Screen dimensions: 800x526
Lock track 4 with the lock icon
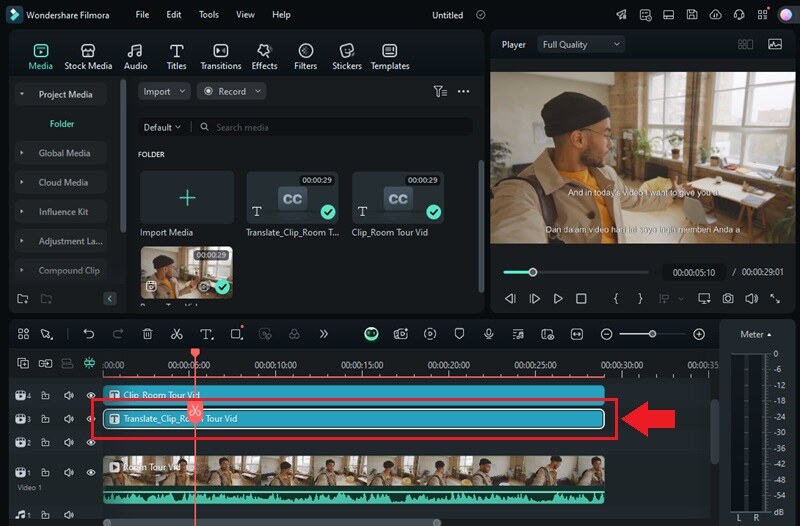pos(45,395)
